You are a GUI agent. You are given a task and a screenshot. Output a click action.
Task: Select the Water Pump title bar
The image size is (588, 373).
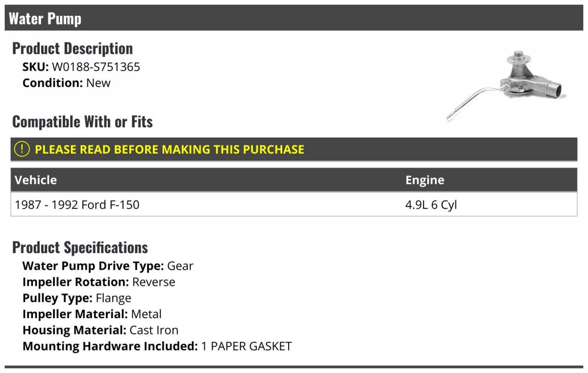(294, 18)
